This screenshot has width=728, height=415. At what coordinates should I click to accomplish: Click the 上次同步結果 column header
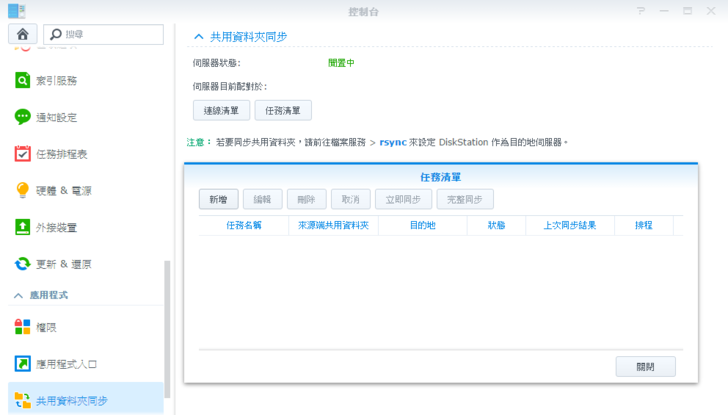[x=569, y=226]
